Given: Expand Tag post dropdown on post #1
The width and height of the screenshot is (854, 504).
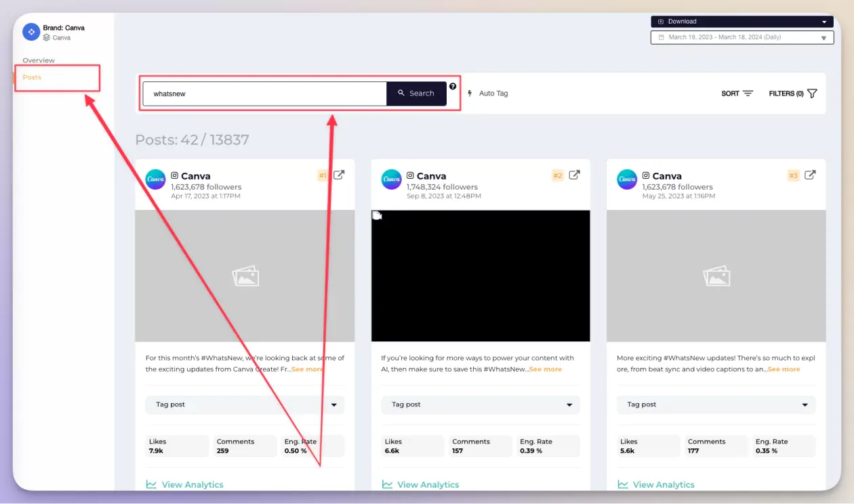Looking at the screenshot, I should point(245,405).
